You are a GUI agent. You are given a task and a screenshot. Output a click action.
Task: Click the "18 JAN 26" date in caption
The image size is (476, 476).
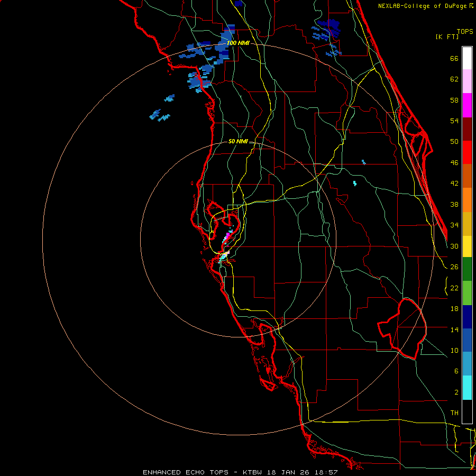[x=288, y=472]
